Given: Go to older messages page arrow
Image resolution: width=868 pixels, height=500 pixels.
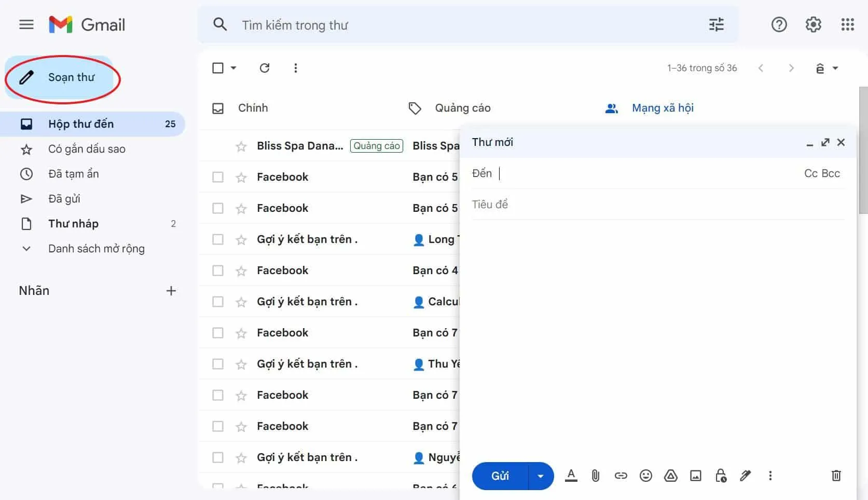Looking at the screenshot, I should click(791, 68).
